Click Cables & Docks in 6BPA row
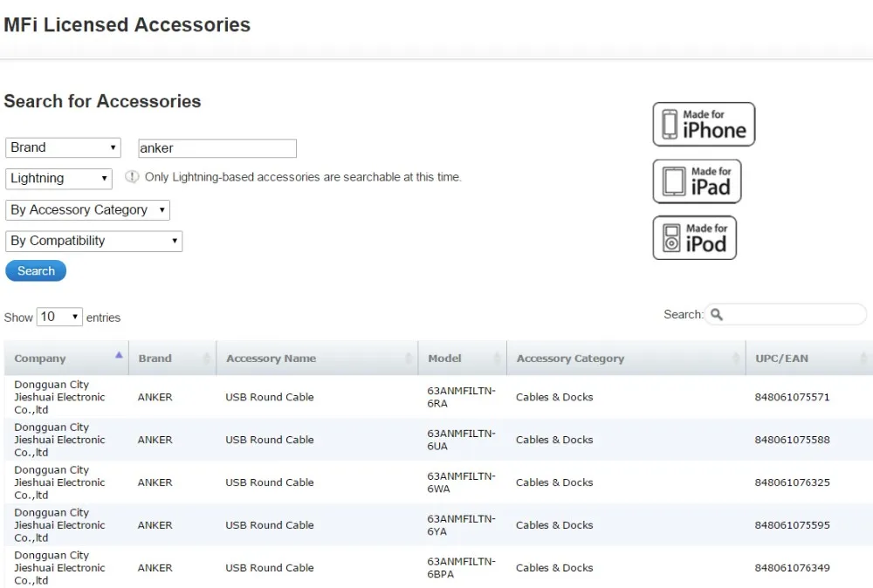873x588 pixels. point(554,568)
